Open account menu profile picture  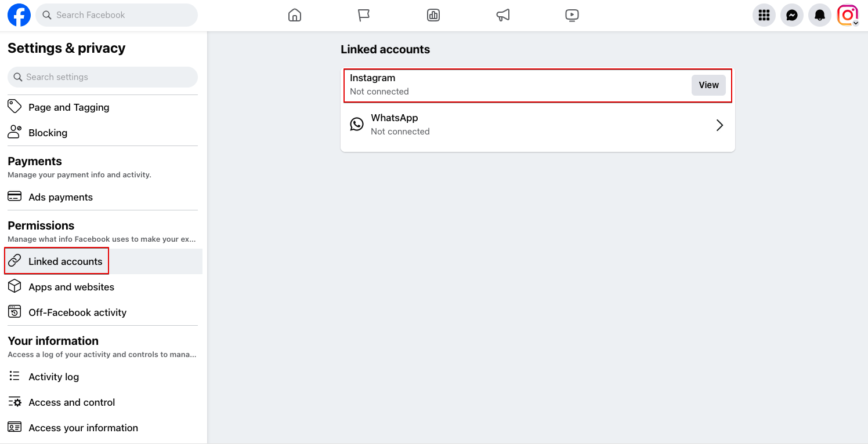click(847, 15)
